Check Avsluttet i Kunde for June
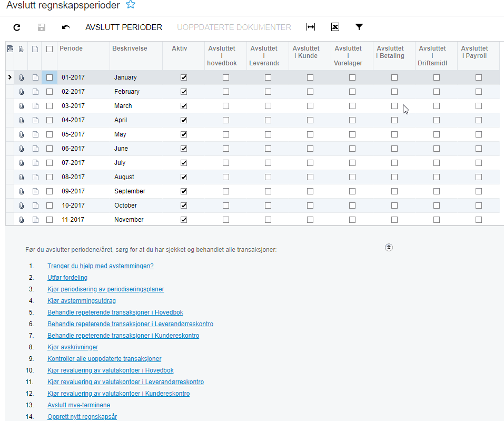The image size is (504, 421). pos(310,149)
